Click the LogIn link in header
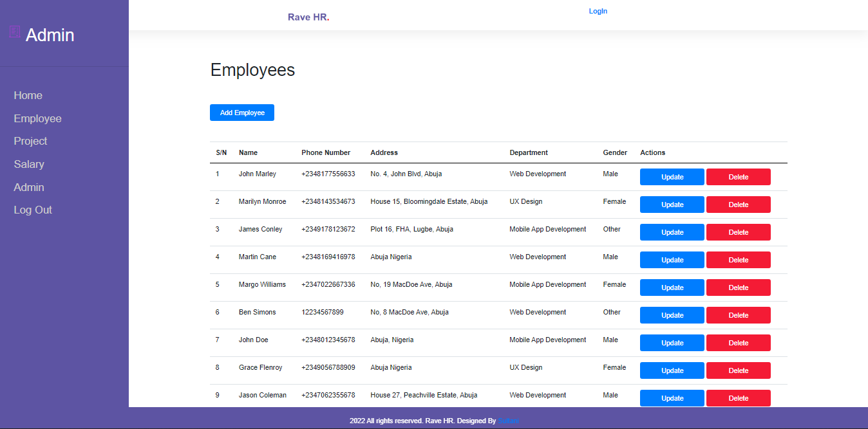 pyautogui.click(x=598, y=11)
